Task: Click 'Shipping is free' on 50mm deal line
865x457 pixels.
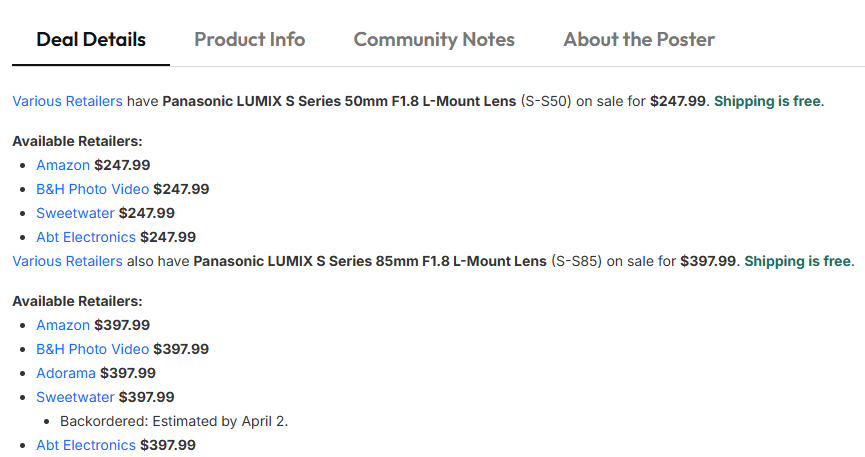Action: click(x=767, y=101)
